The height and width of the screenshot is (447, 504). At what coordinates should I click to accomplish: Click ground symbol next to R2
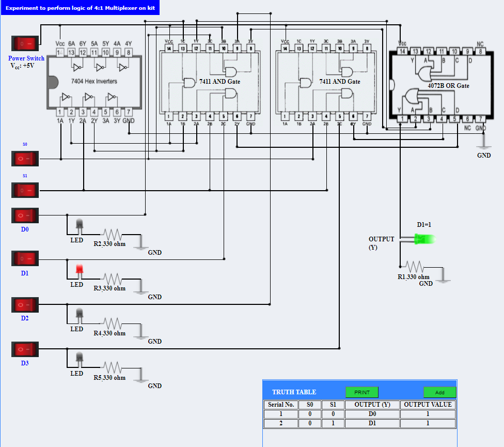141,242
